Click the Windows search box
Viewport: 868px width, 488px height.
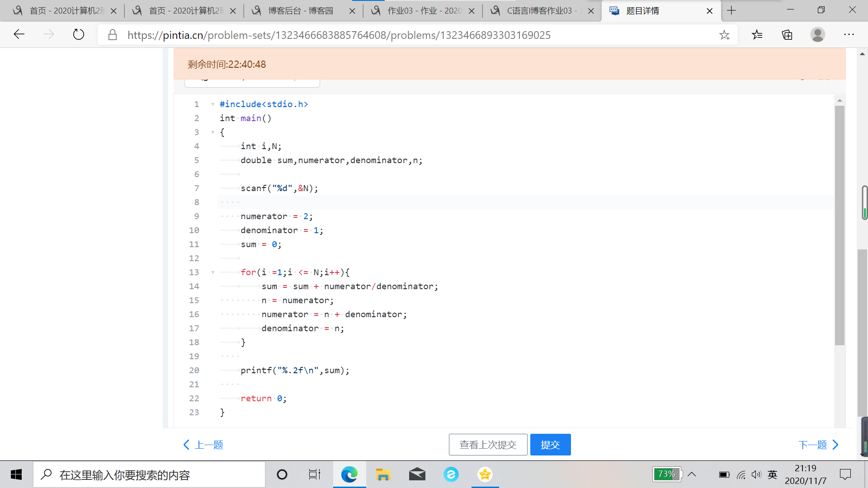149,474
